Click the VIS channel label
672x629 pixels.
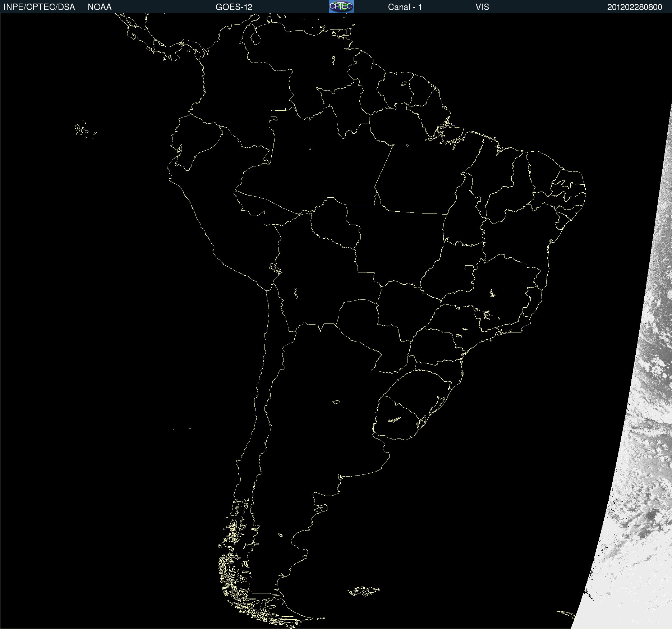point(482,7)
